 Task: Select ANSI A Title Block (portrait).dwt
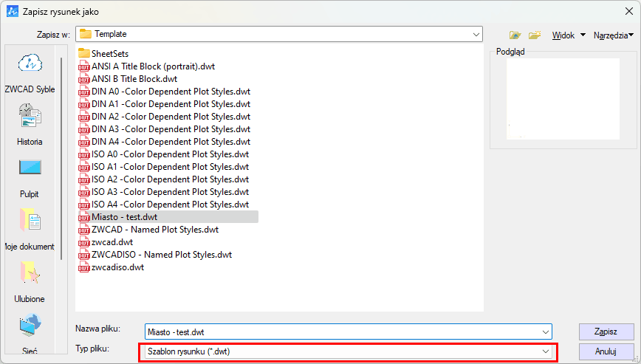154,66
